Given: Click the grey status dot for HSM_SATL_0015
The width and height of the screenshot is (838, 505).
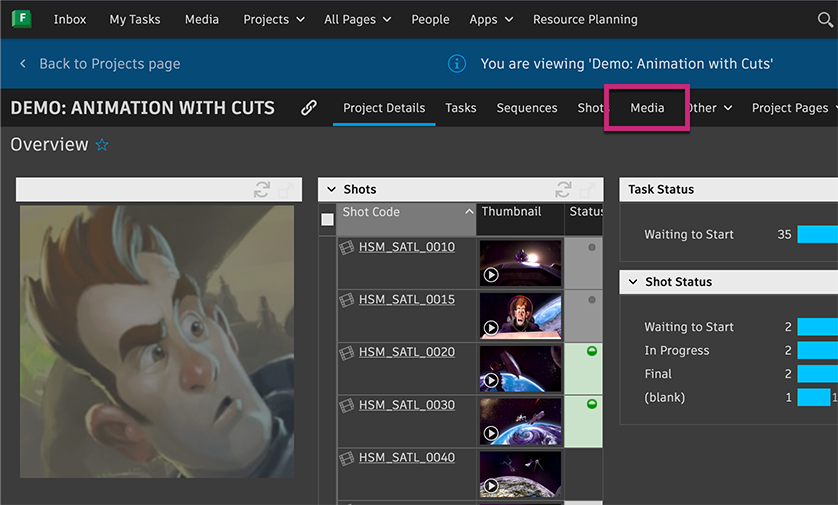Looking at the screenshot, I should pyautogui.click(x=592, y=300).
